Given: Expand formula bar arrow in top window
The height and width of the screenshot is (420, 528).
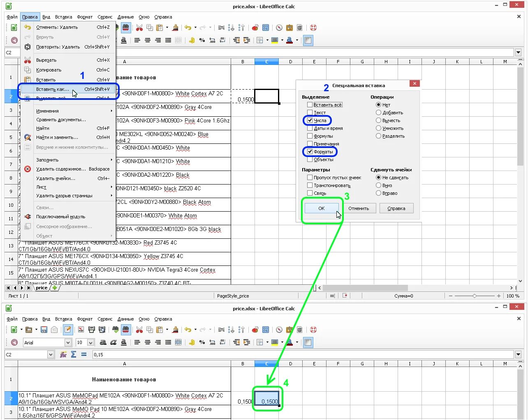Looking at the screenshot, I should [518, 53].
